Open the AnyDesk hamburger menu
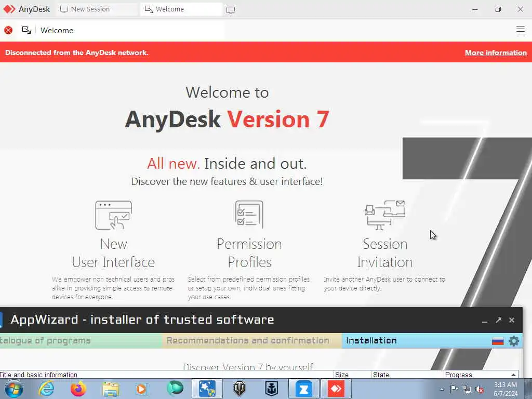 tap(520, 30)
